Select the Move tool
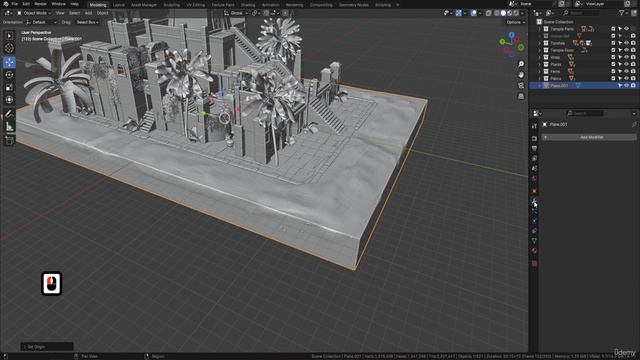 9,62
